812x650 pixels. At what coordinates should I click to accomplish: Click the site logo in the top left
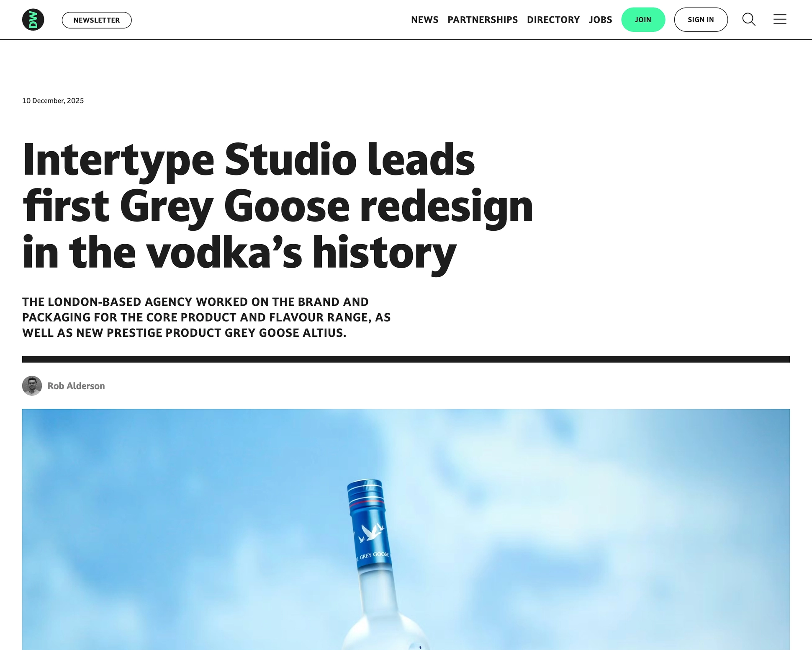[x=33, y=19]
